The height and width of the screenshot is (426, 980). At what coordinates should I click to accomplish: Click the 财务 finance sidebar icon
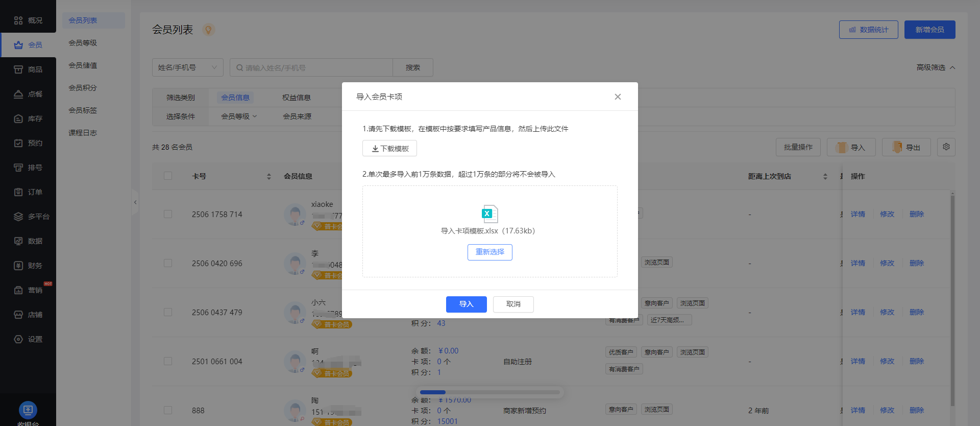(x=18, y=266)
